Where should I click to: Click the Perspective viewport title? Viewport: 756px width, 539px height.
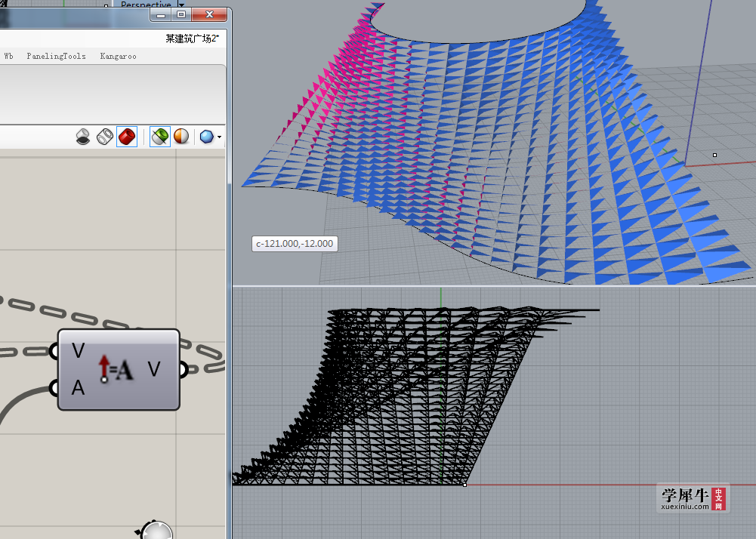146,5
